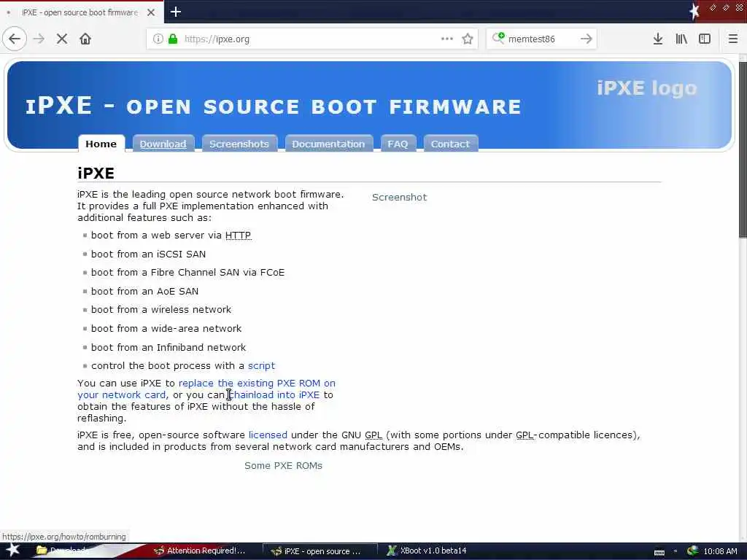Open the Home site tab

101,144
